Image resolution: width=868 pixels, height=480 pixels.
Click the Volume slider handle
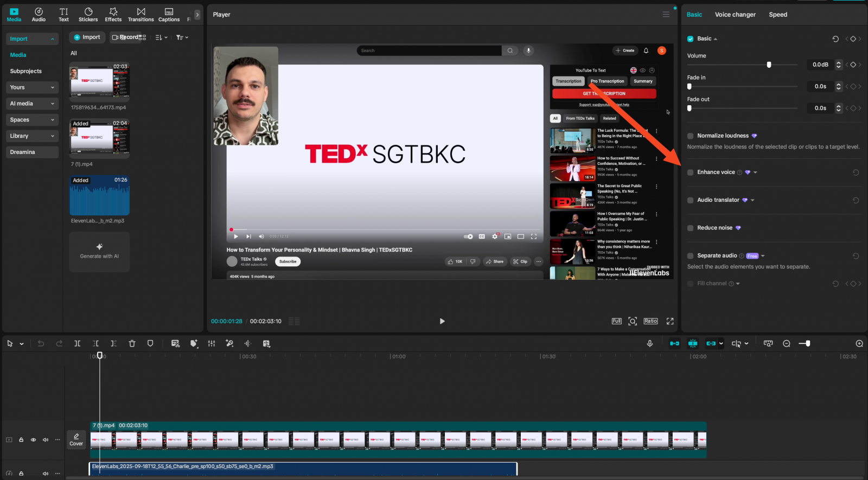tap(769, 65)
